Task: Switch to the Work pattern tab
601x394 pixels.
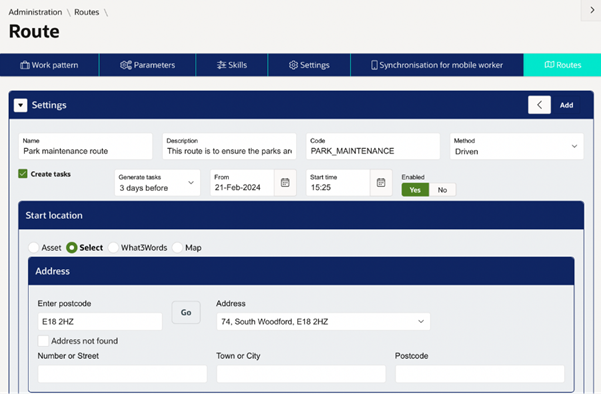Action: click(49, 65)
